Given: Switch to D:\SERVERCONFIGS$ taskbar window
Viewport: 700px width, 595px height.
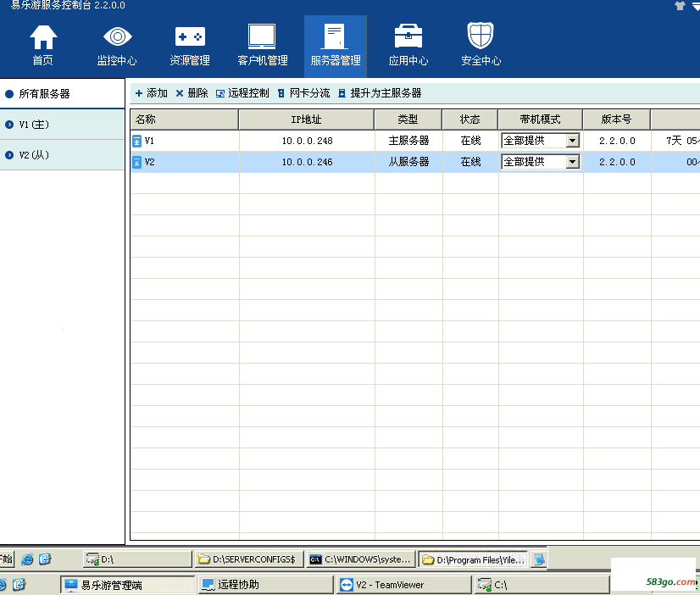Looking at the screenshot, I should (x=249, y=559).
